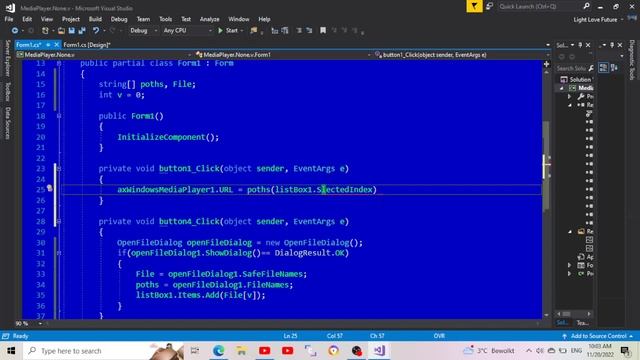640x360 pixels.
Task: Click the Save All icon
Action: tap(82, 31)
